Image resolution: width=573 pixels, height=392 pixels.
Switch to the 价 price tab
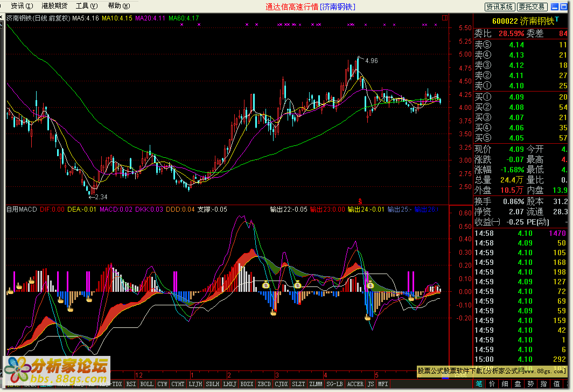(x=492, y=384)
